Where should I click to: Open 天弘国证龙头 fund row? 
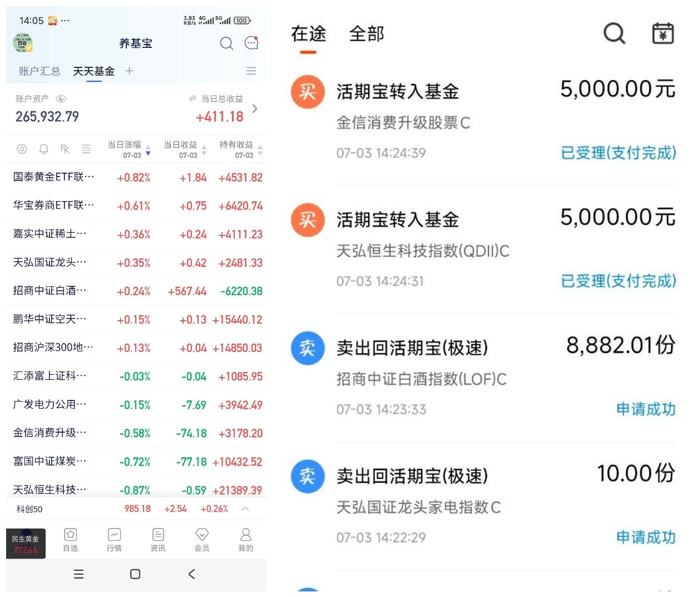[136, 262]
